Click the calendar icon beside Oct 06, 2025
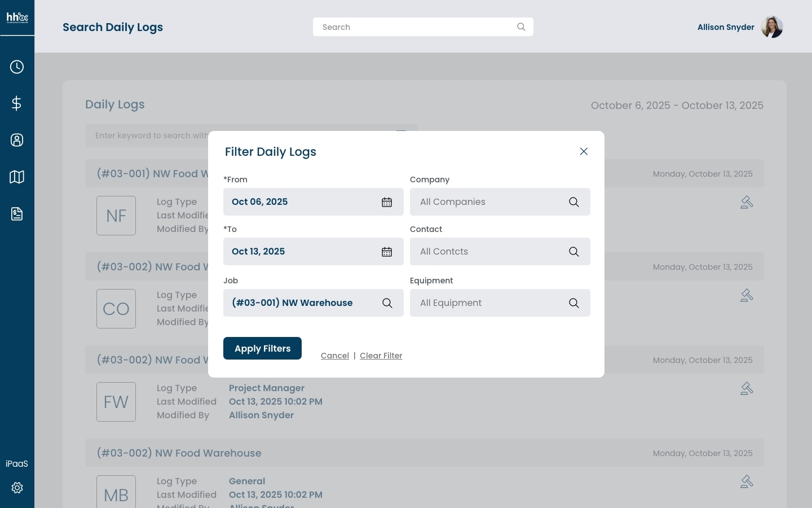The width and height of the screenshot is (812, 508). [x=387, y=202]
